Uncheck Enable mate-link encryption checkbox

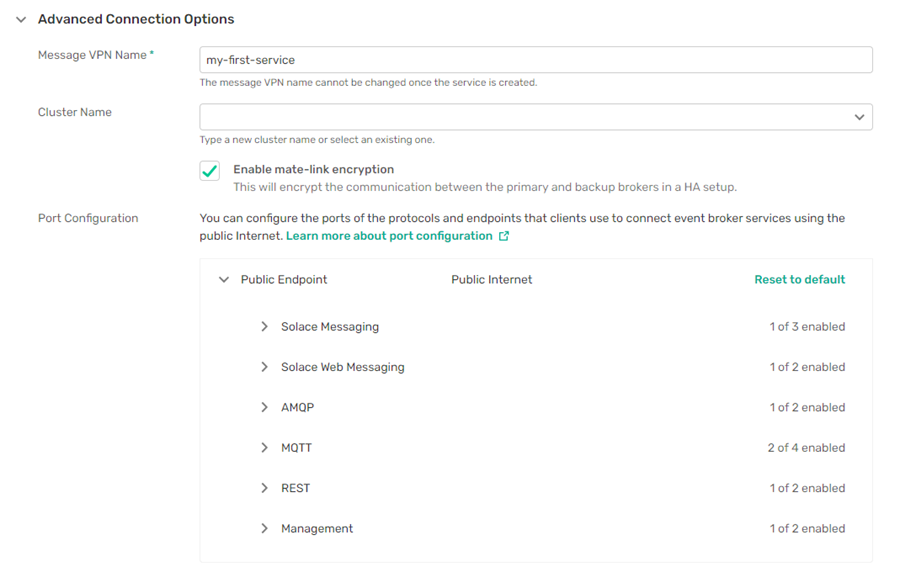210,171
